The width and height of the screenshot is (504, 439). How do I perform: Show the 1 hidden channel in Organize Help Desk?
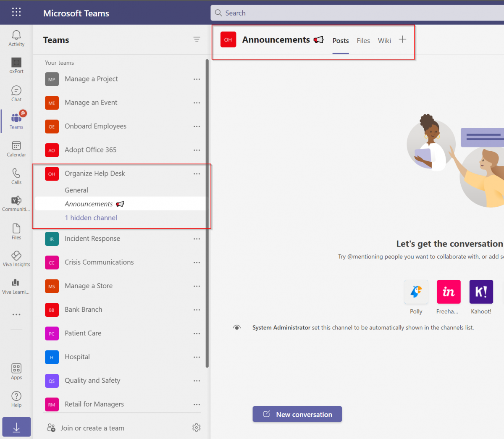coord(91,218)
